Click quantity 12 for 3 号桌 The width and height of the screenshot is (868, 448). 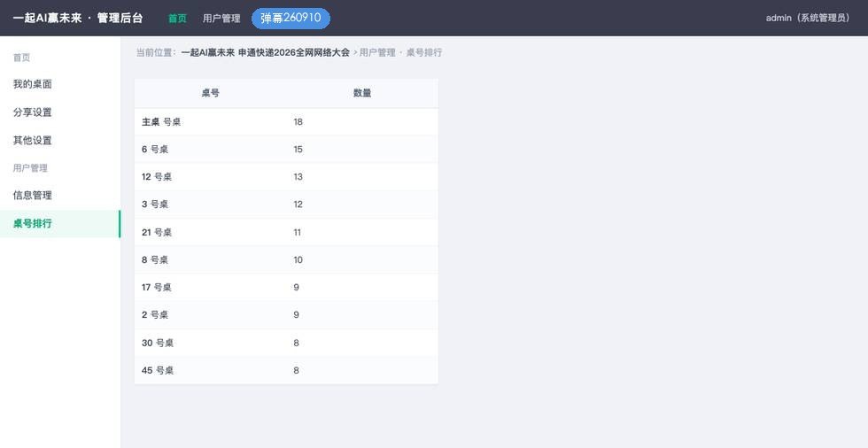(298, 205)
